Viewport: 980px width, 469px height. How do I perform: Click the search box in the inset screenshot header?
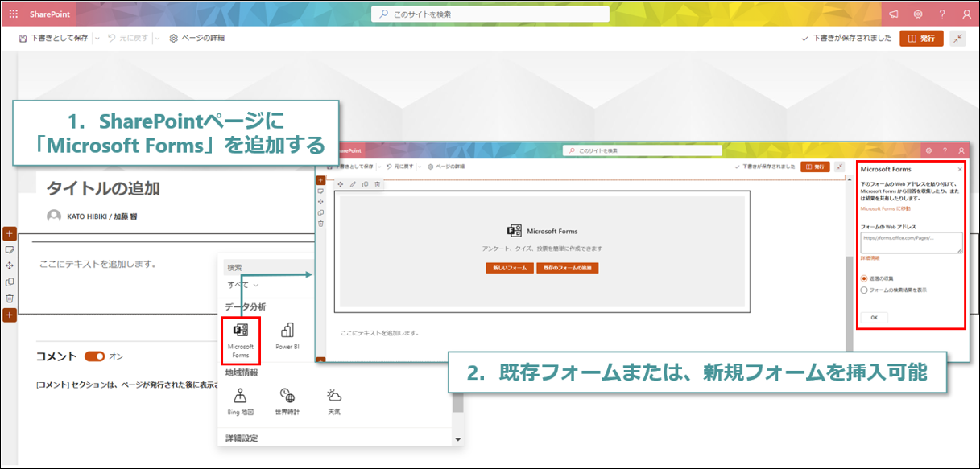[642, 150]
